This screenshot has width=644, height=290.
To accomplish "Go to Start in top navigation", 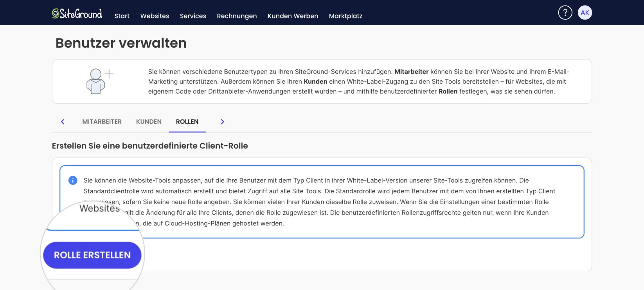I will coord(122,16).
